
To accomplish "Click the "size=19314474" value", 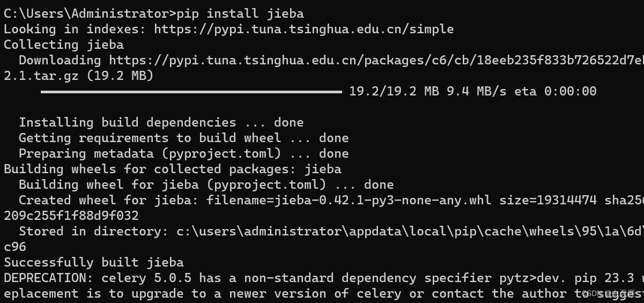I will 548,200.
